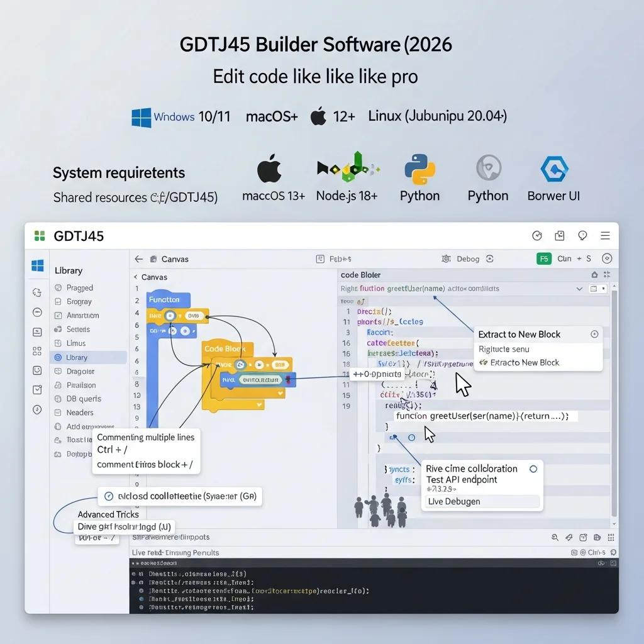Click the Live Debugen button
This screenshot has width=644, height=644.
click(482, 501)
